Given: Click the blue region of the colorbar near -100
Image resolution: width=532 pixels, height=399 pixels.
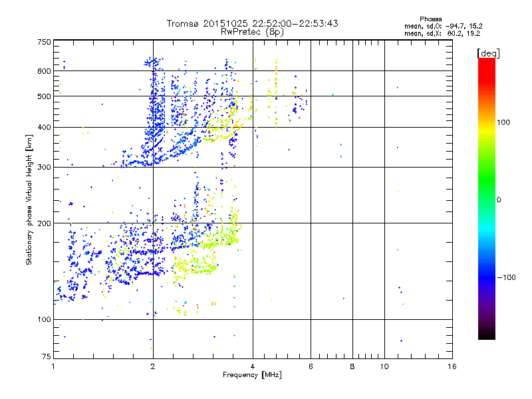Looking at the screenshot, I should tap(487, 277).
